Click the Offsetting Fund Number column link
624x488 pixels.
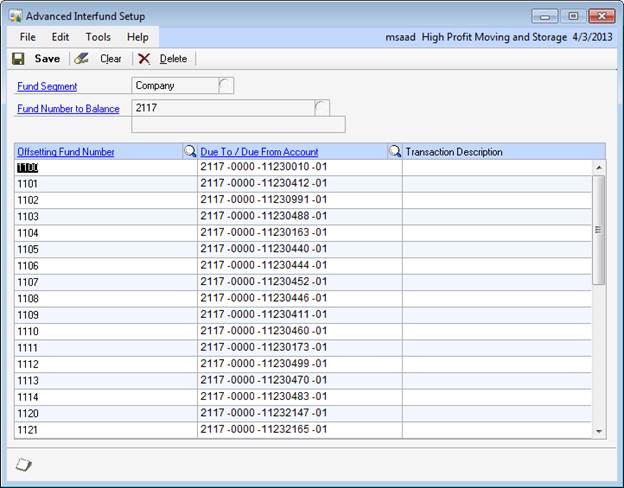coord(66,152)
